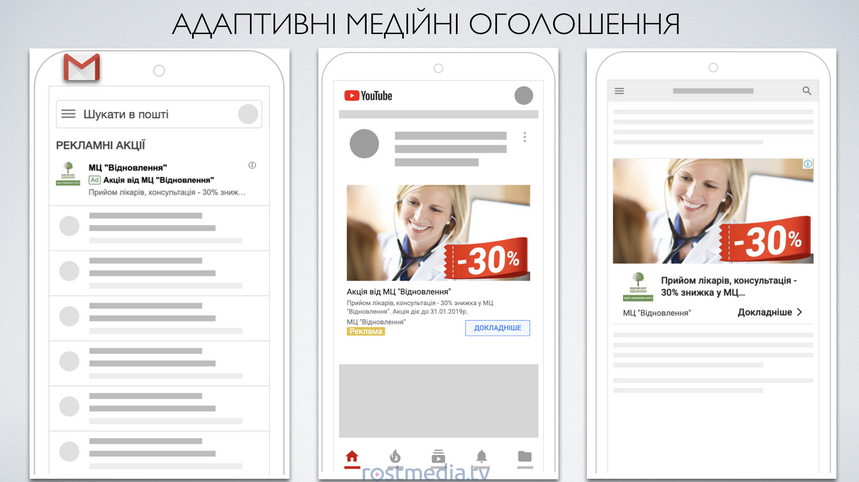Open the three-dot menu on the YouTube video
This screenshot has width=859, height=482.
point(524,137)
